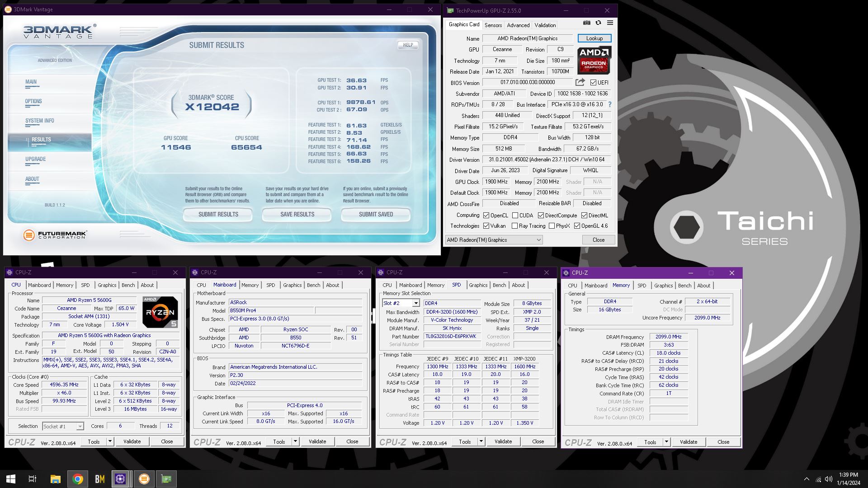
Task: Open the Socket #1 selection dropdown
Action: pos(63,426)
